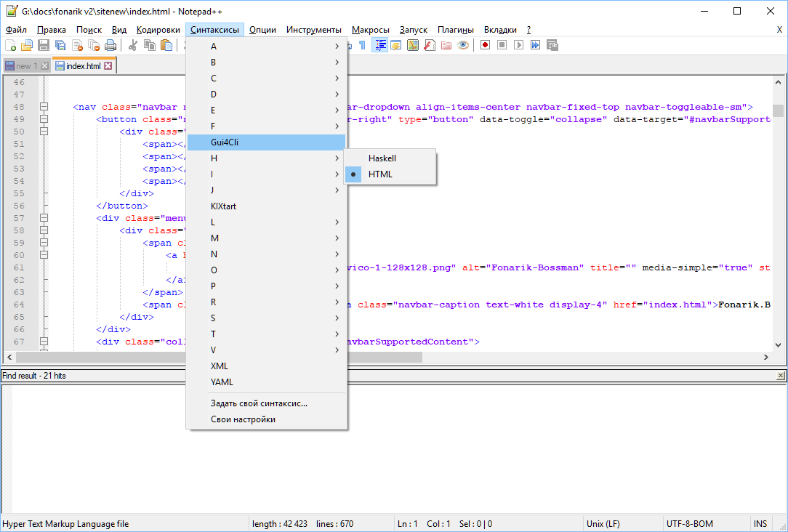This screenshot has width=788, height=532.
Task: Click Run macro multiple times icon
Action: click(x=536, y=45)
